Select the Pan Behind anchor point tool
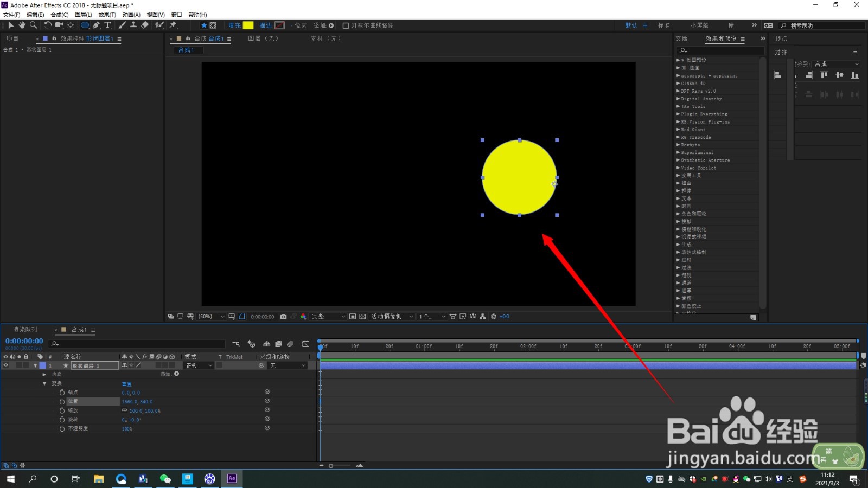 tap(71, 25)
